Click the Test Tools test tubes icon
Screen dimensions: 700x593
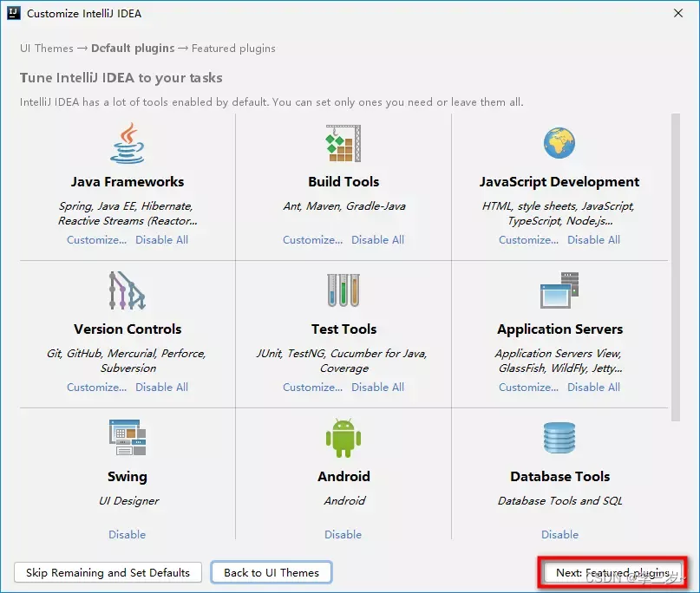tap(343, 290)
